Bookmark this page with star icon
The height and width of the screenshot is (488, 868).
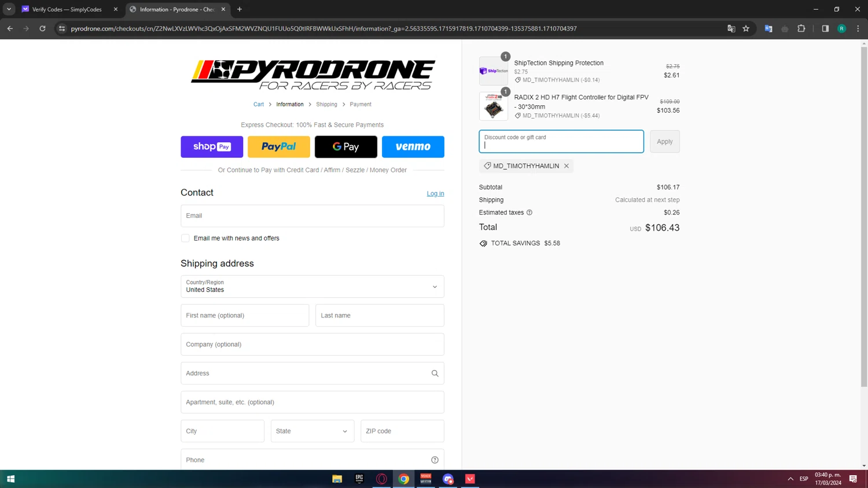tap(746, 28)
